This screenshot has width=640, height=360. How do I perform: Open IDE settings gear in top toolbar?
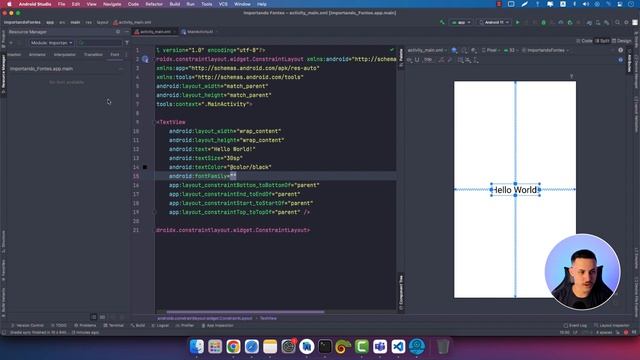[626, 22]
